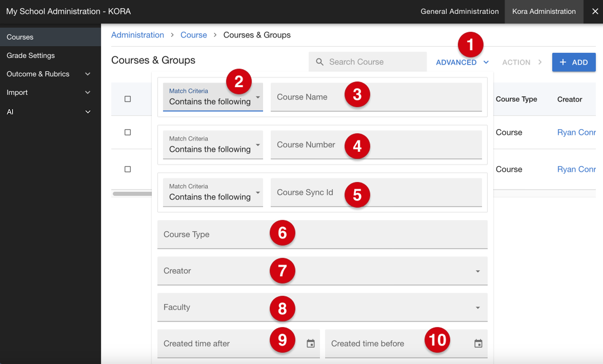Expand the ADVANCED search dropdown chevron

coord(486,62)
